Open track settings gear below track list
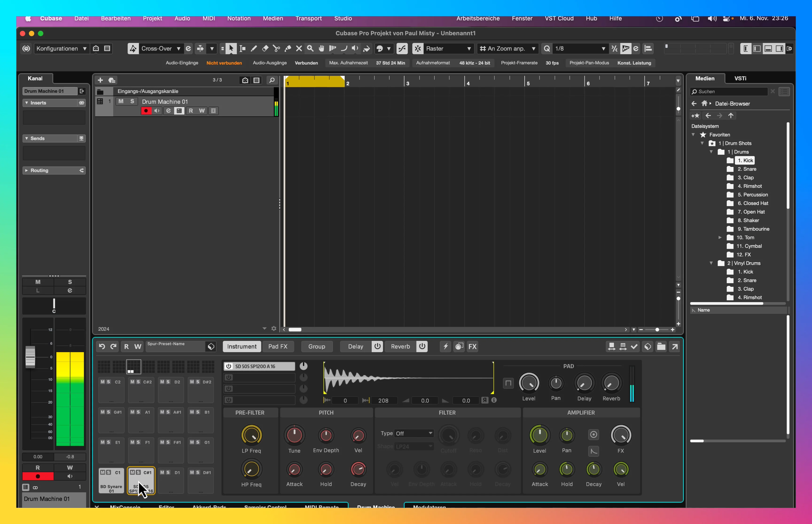The width and height of the screenshot is (812, 524). pyautogui.click(x=274, y=329)
